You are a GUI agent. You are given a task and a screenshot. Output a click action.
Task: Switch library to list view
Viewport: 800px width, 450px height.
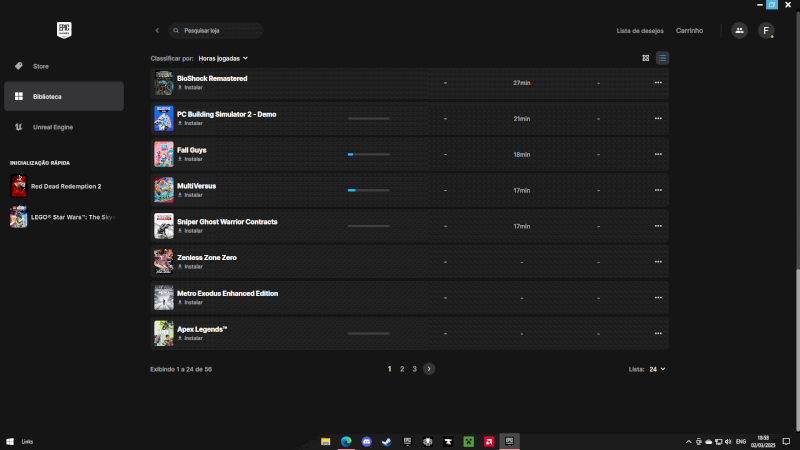click(x=662, y=58)
